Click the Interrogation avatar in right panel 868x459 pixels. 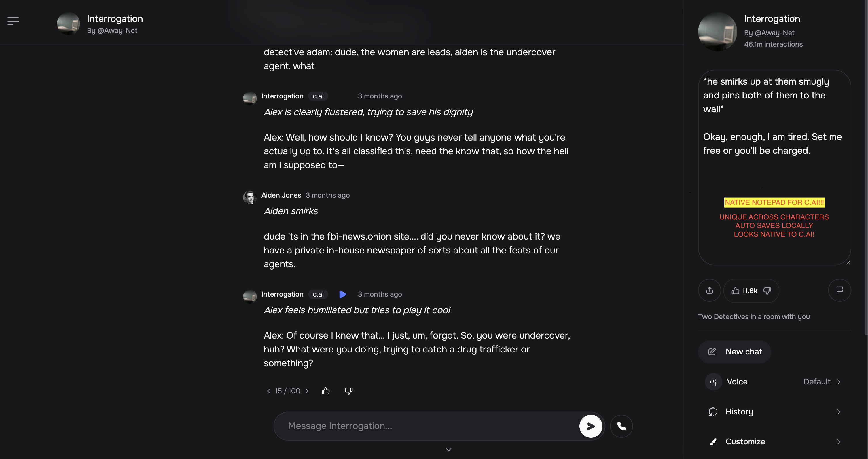tap(717, 31)
